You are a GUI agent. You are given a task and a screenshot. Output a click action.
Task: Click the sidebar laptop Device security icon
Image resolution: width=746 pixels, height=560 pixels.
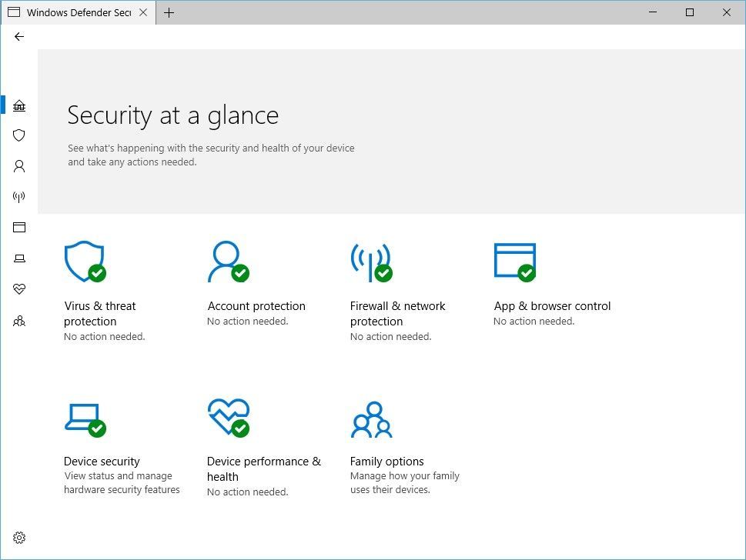tap(19, 258)
